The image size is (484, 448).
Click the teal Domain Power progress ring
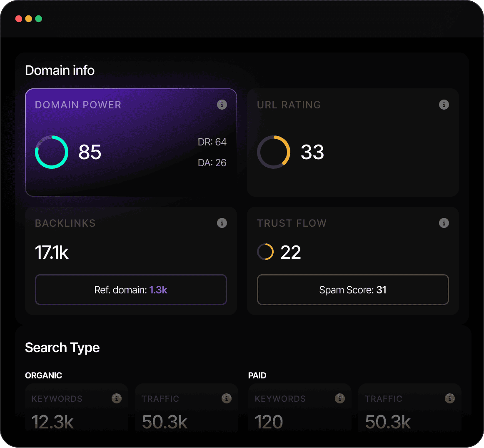tap(52, 152)
